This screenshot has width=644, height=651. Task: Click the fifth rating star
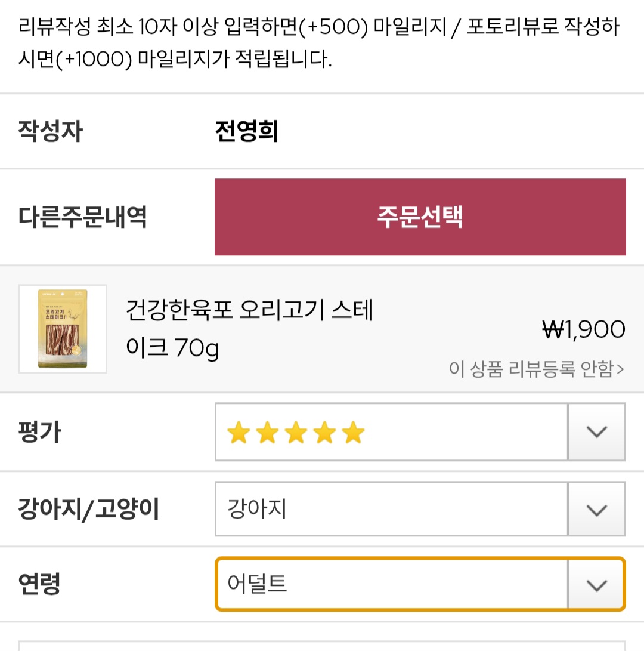click(x=353, y=432)
